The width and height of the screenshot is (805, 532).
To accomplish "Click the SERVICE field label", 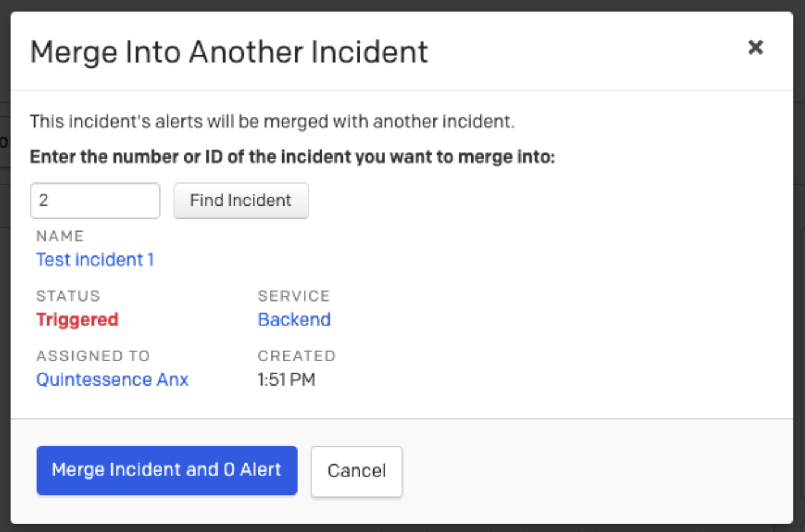I will click(293, 296).
